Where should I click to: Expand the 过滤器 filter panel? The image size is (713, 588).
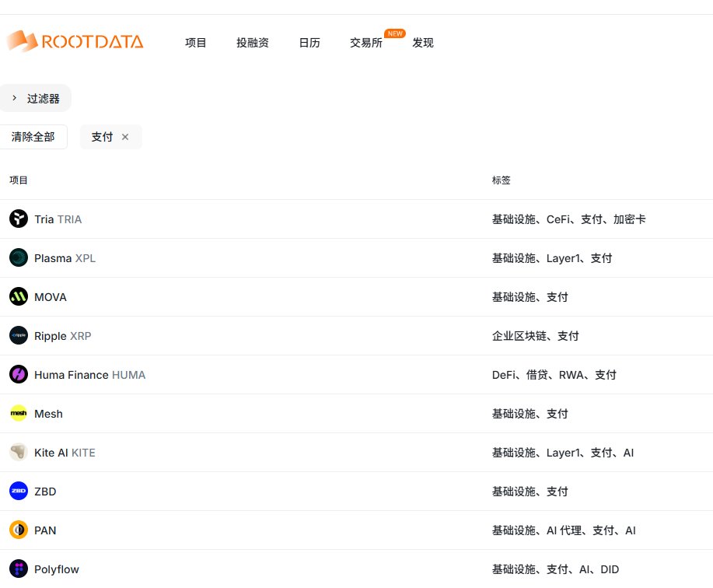click(x=36, y=99)
